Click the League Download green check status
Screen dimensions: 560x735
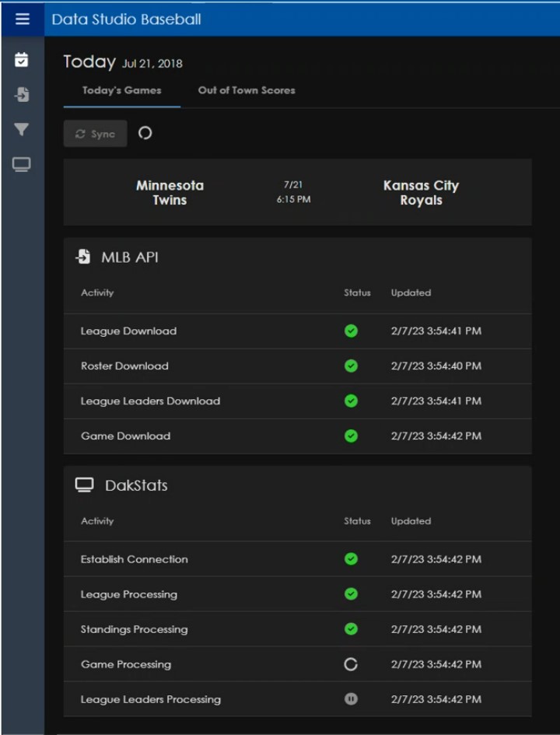351,331
